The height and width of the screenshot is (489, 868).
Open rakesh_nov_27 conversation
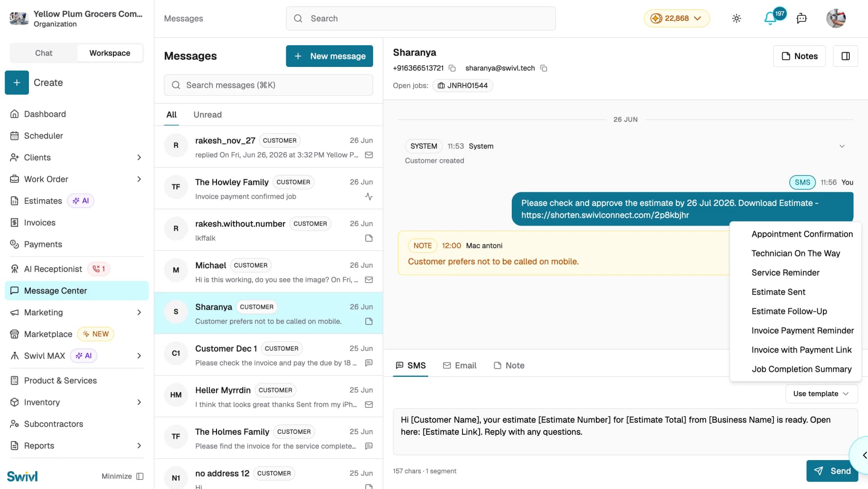pyautogui.click(x=269, y=147)
